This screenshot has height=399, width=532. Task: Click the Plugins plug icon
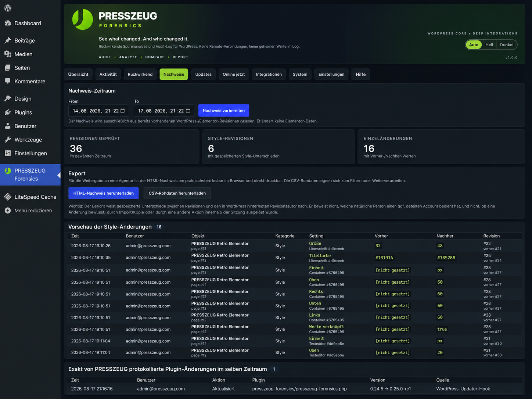click(x=8, y=112)
